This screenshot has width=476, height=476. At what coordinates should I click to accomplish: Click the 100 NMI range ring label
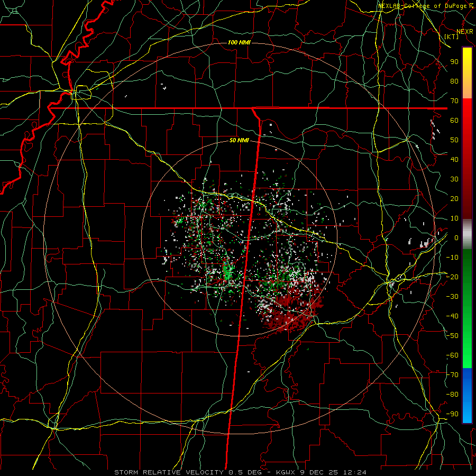tap(239, 42)
